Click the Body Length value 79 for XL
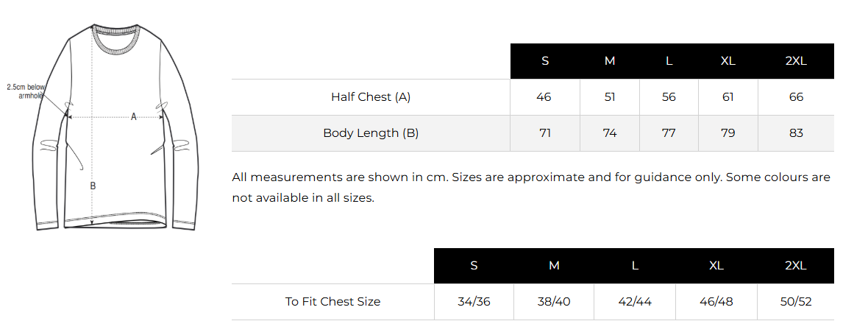 [728, 133]
